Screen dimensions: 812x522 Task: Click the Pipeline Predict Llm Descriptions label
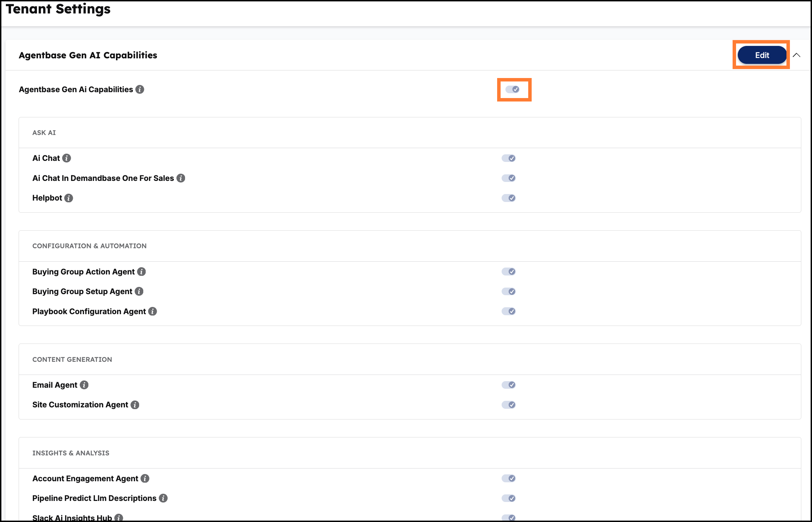94,498
